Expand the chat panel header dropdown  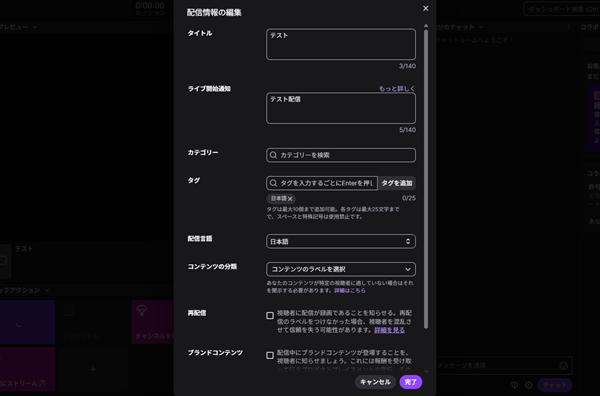pyautogui.click(x=481, y=27)
